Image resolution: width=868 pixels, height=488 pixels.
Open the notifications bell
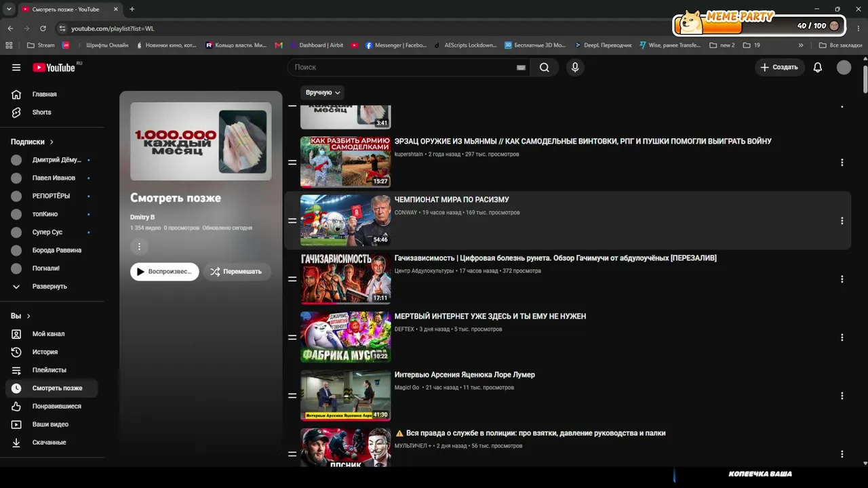818,67
